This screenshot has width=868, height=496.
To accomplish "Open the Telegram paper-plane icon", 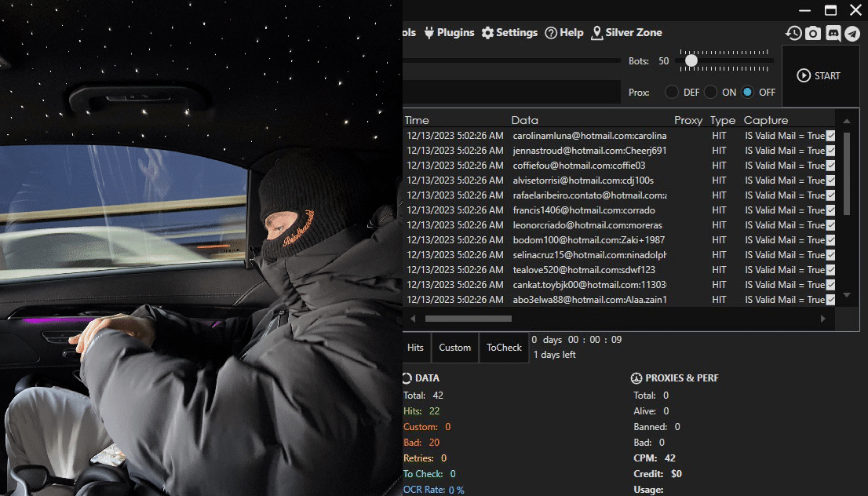I will click(x=852, y=33).
